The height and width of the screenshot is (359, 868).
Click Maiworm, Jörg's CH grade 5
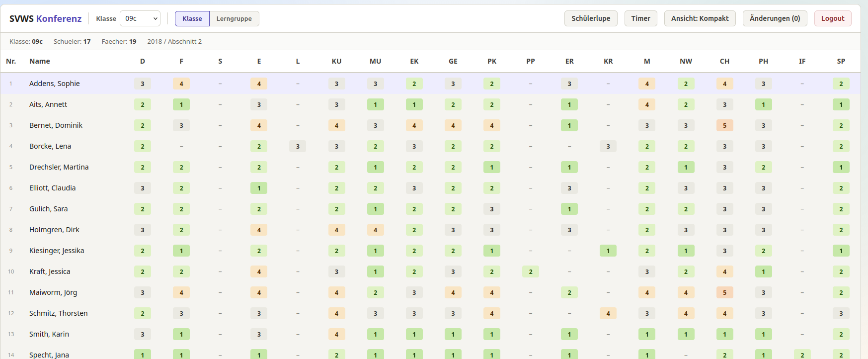(x=724, y=292)
